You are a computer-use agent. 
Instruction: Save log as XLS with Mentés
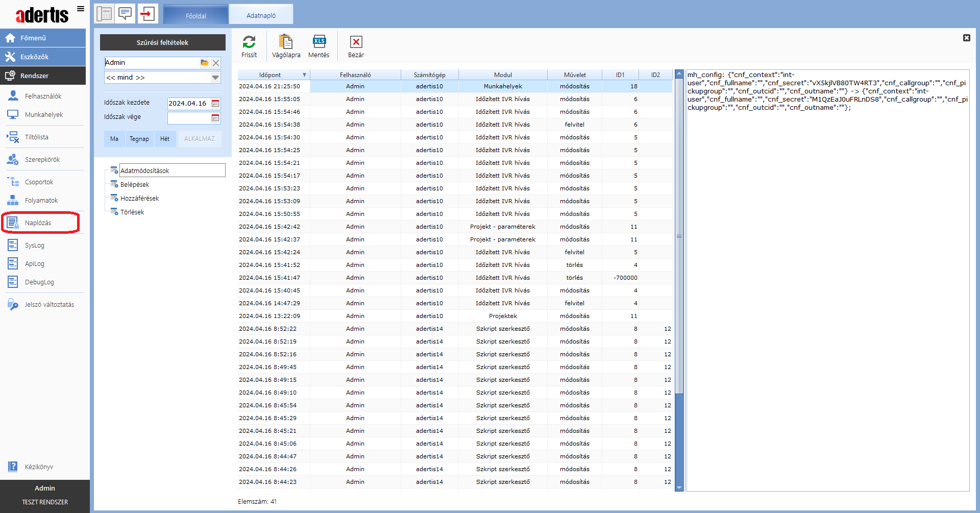click(319, 42)
